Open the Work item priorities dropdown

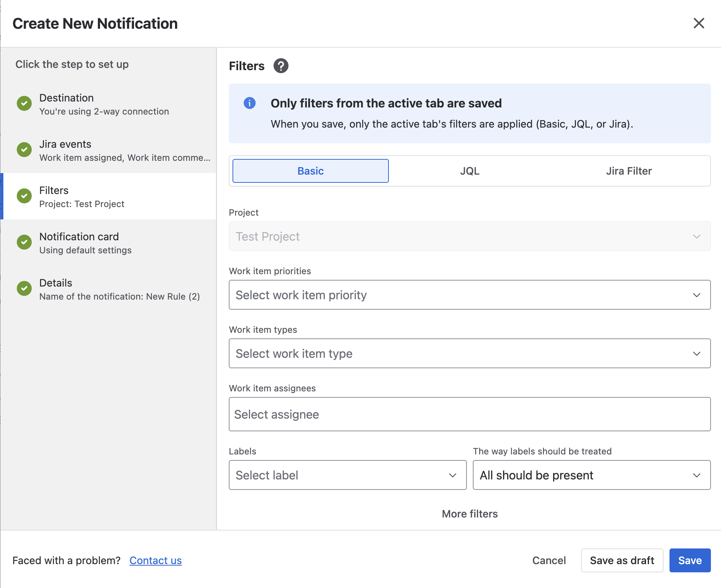(x=469, y=295)
